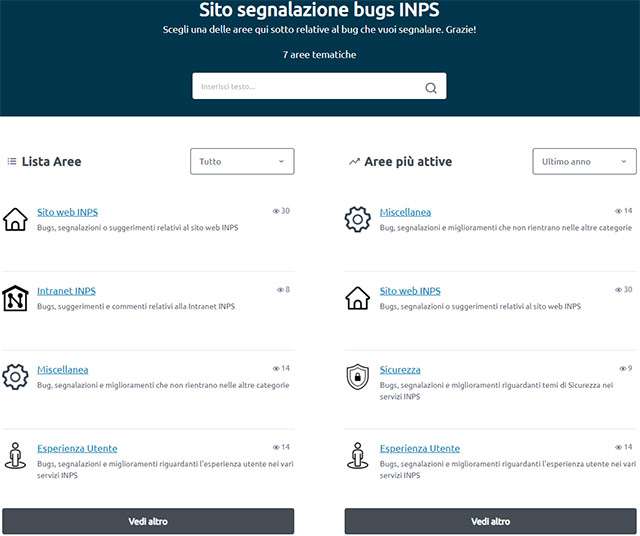
Task: Click the Esperienza Utente person icon in Lista Aree
Action: coord(15,455)
